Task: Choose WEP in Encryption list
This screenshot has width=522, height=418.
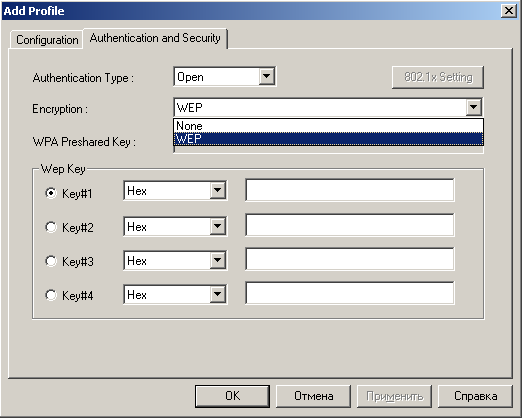Action: (x=328, y=139)
